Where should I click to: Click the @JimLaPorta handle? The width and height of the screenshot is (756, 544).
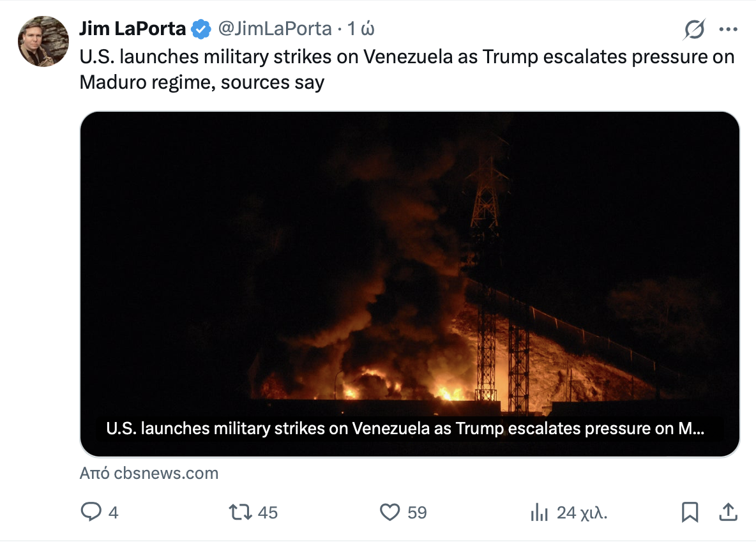pyautogui.click(x=275, y=29)
